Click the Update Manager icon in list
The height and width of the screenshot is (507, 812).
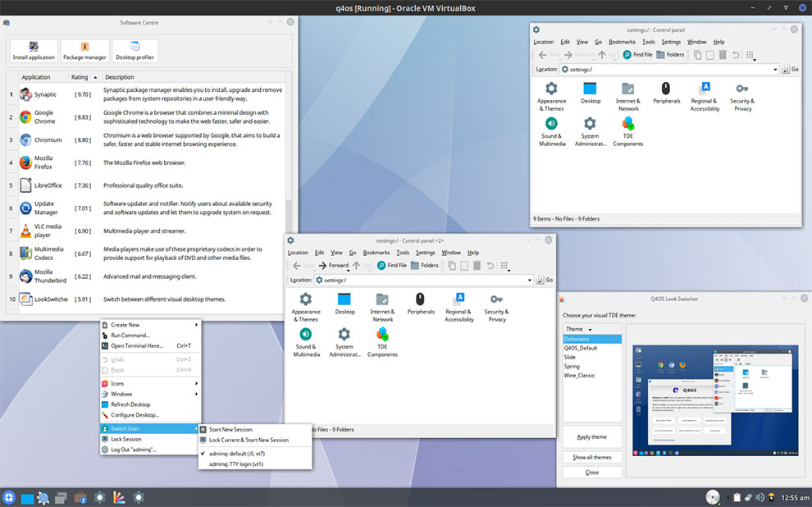pos(25,208)
